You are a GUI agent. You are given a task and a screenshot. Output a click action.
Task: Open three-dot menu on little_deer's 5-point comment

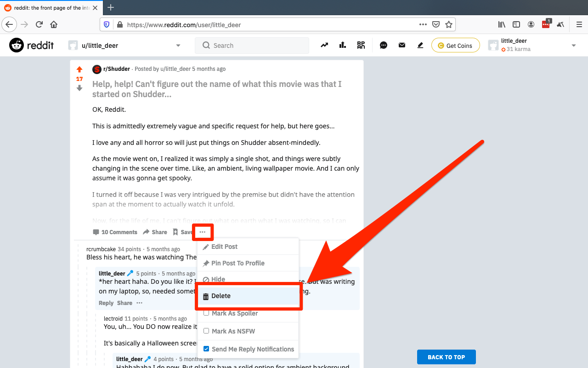point(139,303)
